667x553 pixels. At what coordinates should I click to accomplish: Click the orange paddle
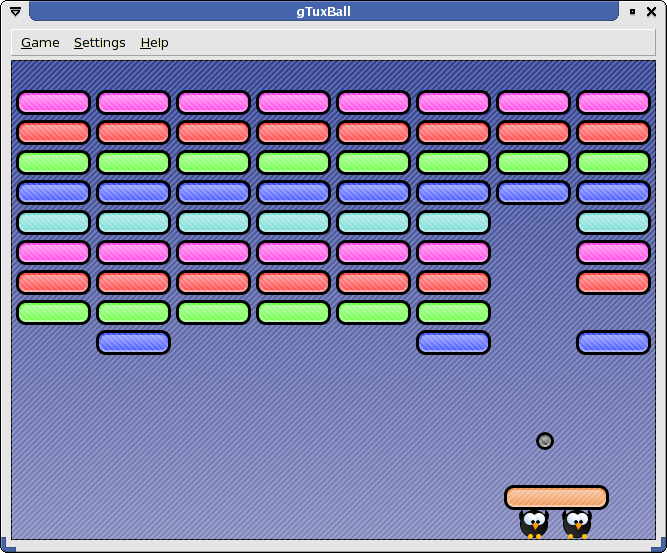pyautogui.click(x=556, y=498)
